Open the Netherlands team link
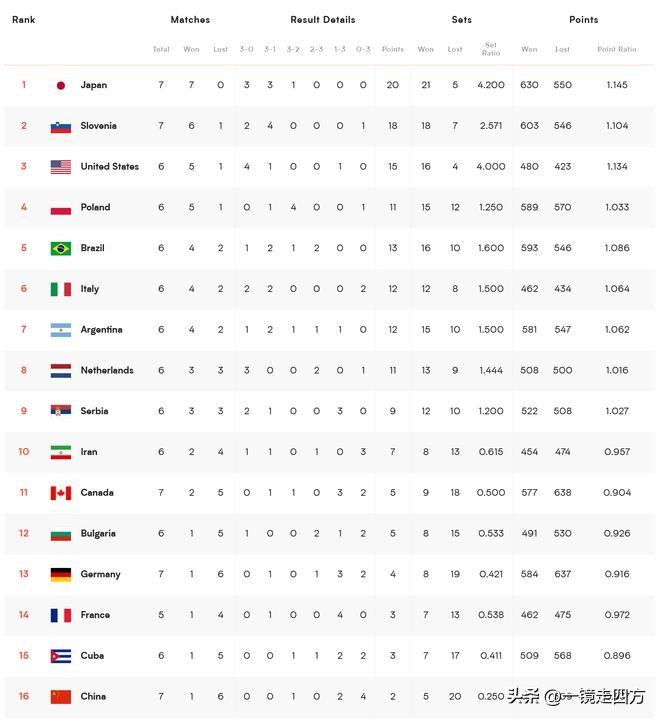This screenshot has height=719, width=660. (106, 371)
